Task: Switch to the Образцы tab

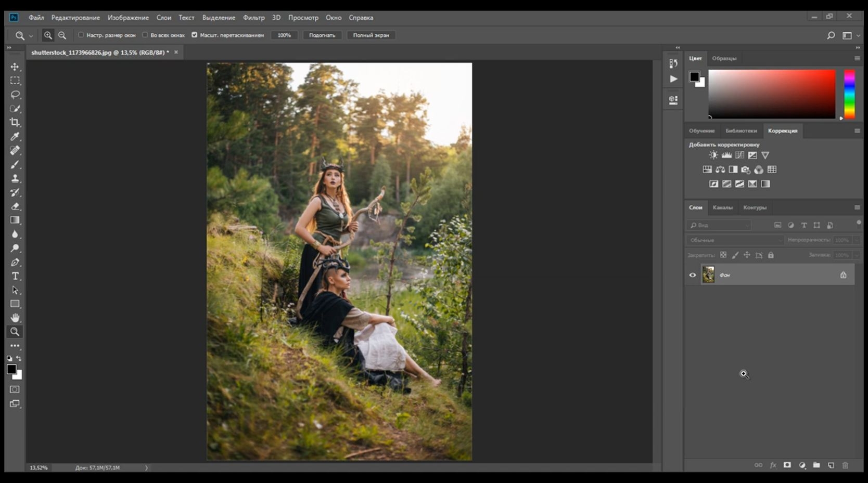Action: coord(724,58)
